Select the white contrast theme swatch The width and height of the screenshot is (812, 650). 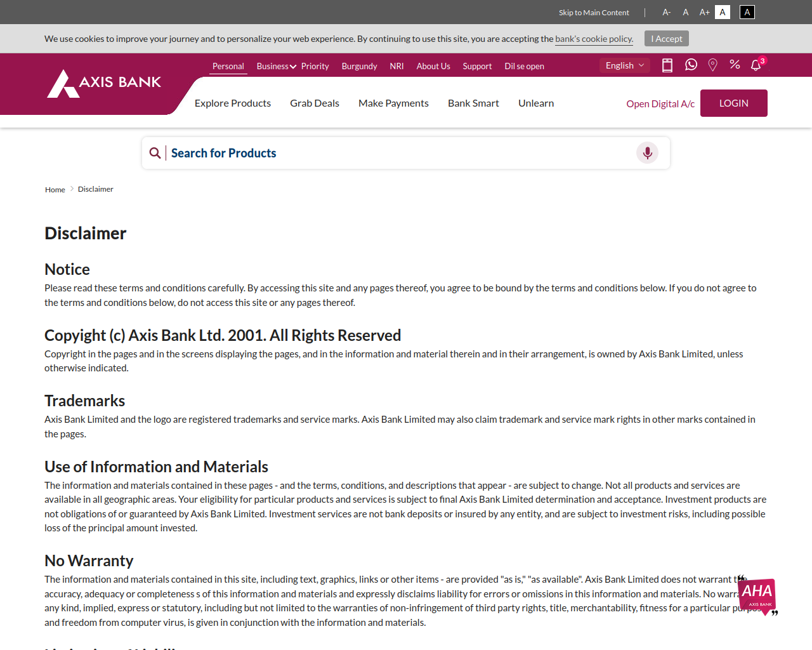[723, 12]
